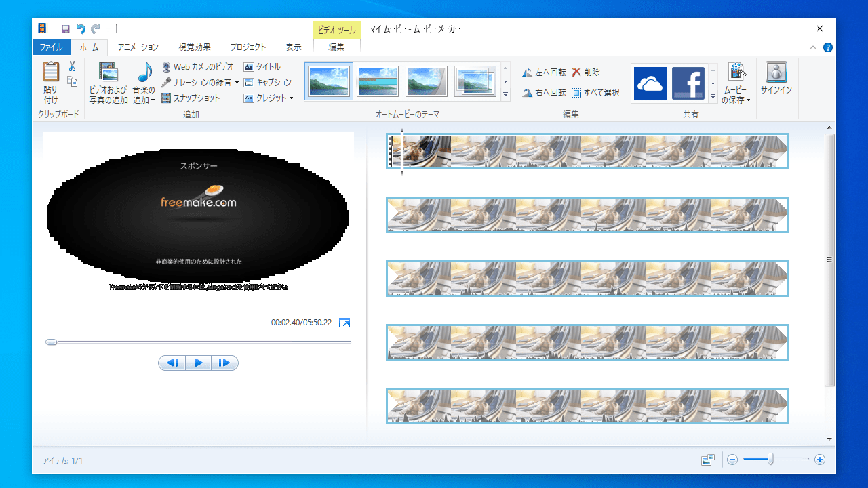Show previous row of AutoMovie themes
The image size is (868, 488).
[x=505, y=68]
